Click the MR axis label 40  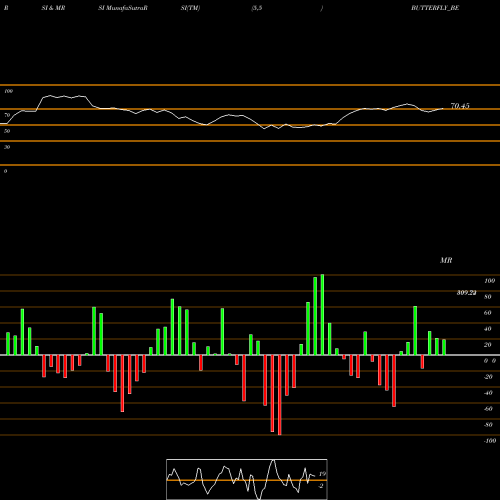[x=487, y=329]
